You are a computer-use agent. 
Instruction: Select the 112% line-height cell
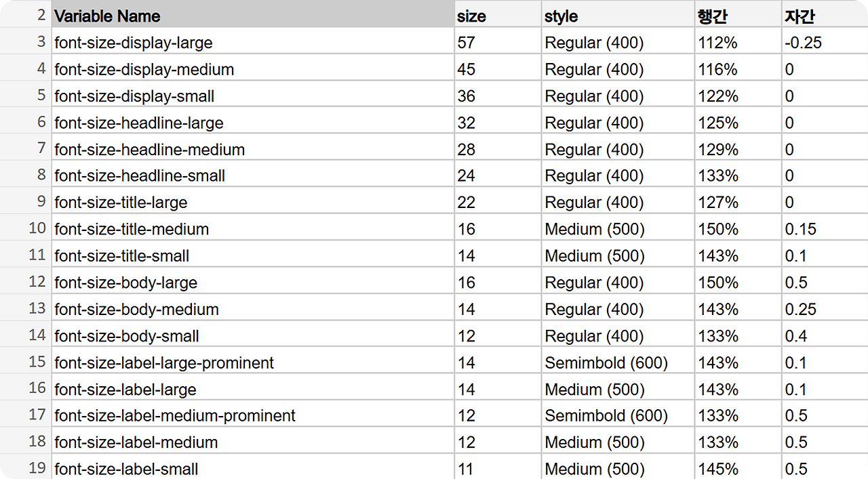pos(738,42)
